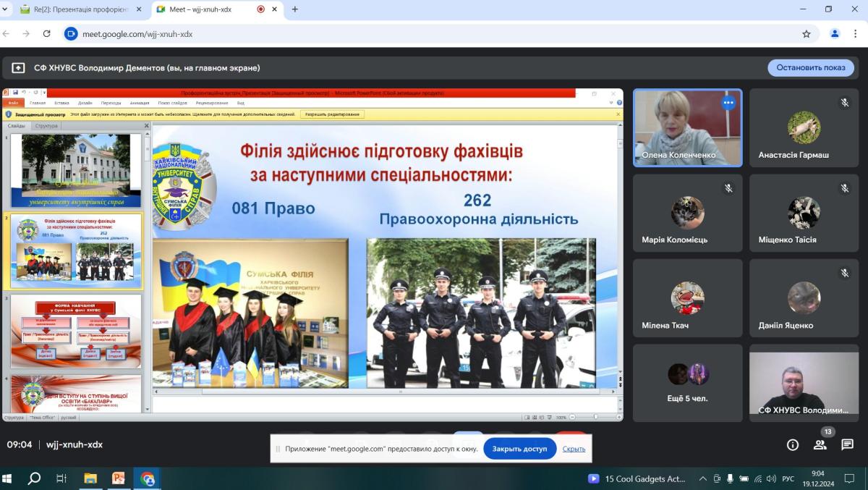This screenshot has height=490, width=868.
Task: Open Chrome's three-dot menu
Action: tap(856, 33)
